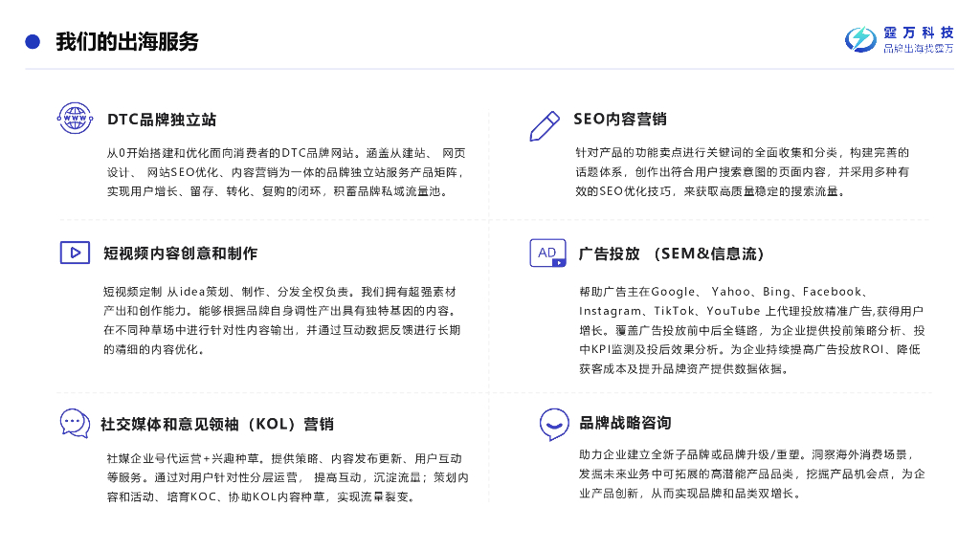Select the 品牌战略咨询 heading
This screenshot has width=980, height=551.
(625, 423)
